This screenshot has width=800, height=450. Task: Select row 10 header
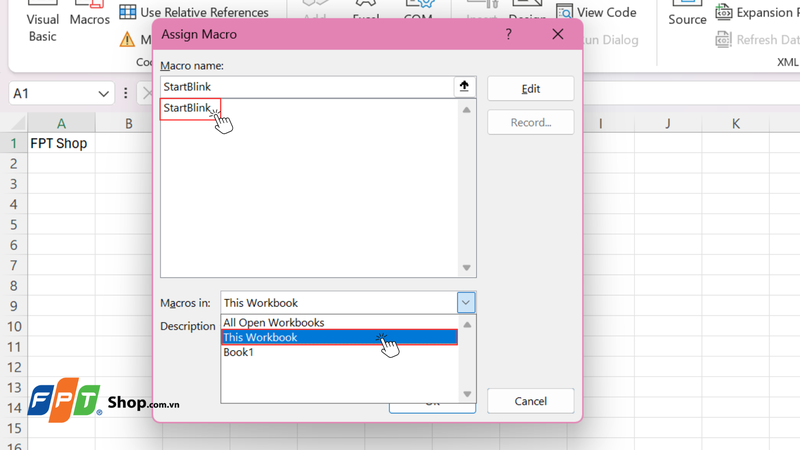14,327
